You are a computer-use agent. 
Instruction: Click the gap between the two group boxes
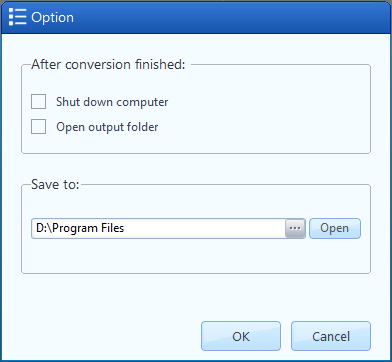pyautogui.click(x=196, y=169)
